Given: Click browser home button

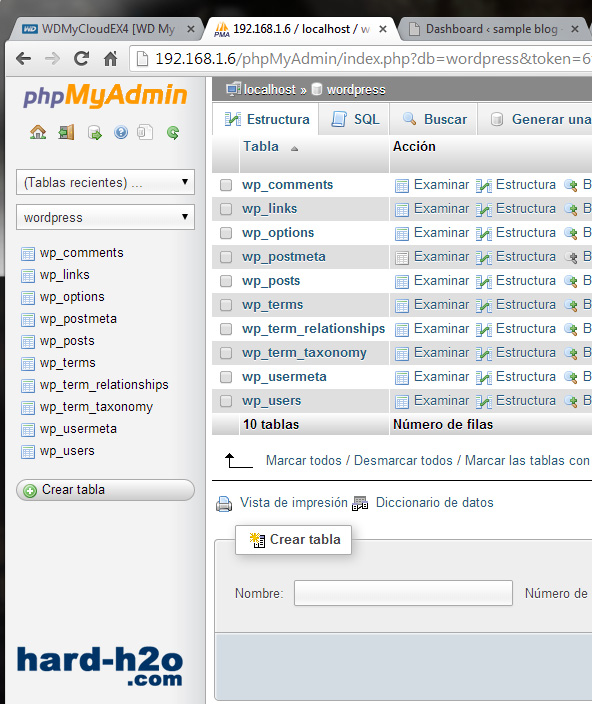Looking at the screenshot, I should pos(110,58).
